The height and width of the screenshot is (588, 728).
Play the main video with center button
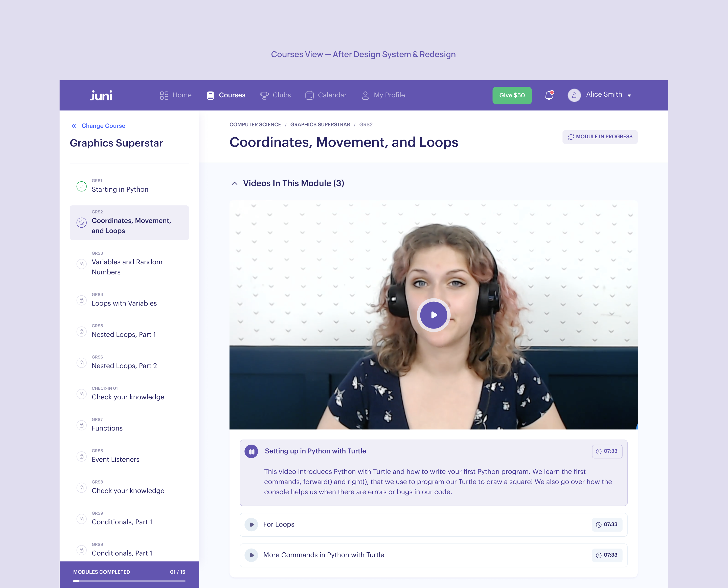(x=433, y=315)
